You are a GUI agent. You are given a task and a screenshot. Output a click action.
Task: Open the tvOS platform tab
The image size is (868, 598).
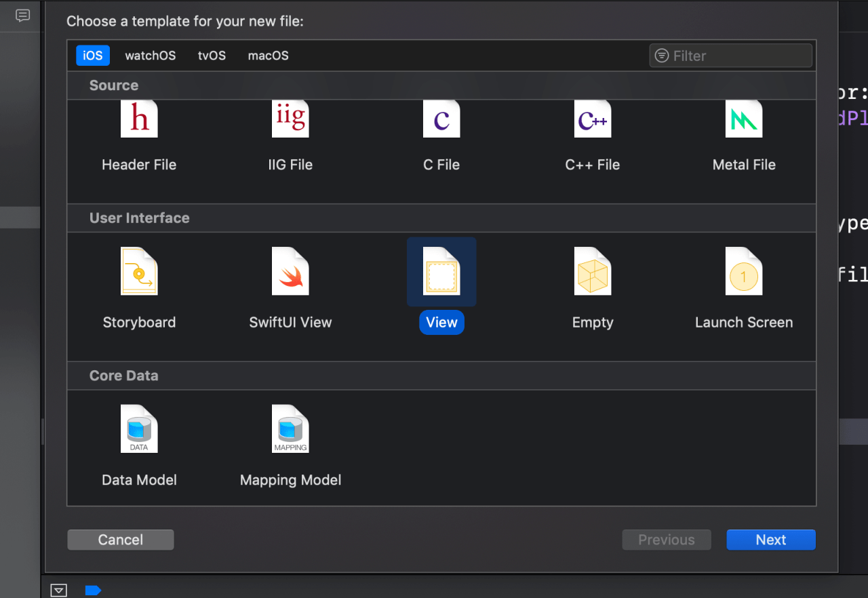212,56
